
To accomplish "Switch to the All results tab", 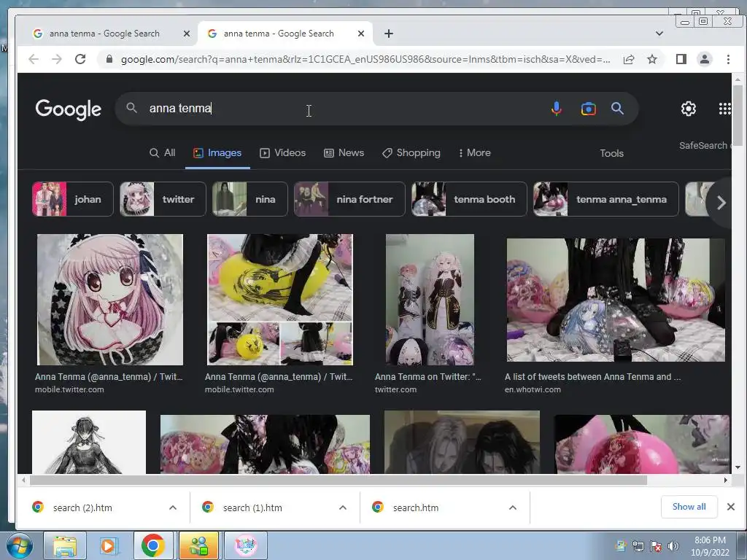I will pos(163,153).
